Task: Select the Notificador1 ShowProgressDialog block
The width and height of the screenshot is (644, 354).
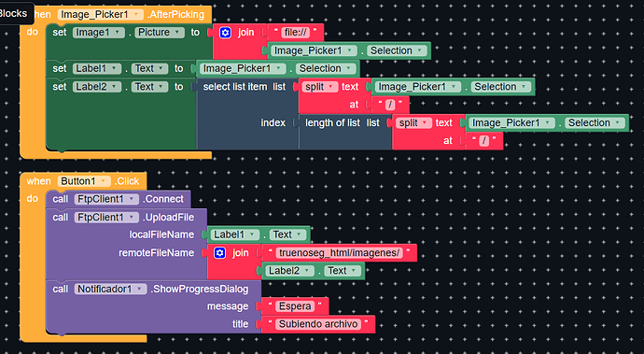Action: [x=153, y=289]
